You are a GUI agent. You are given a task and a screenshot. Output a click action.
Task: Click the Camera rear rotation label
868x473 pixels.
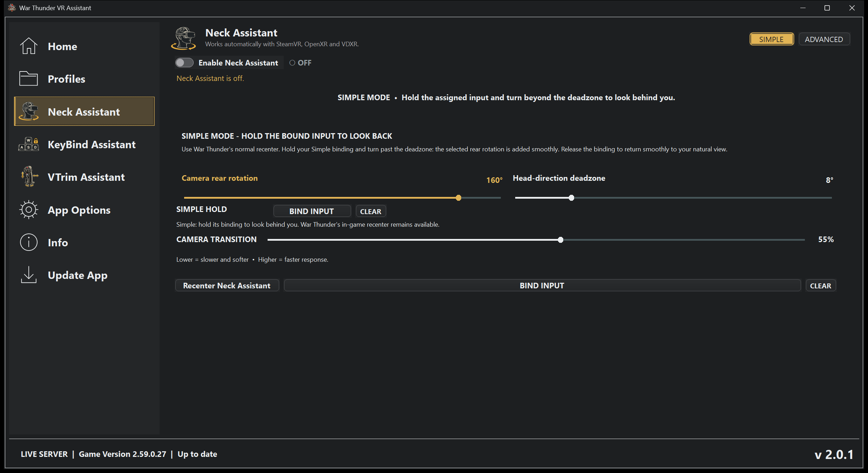[220, 178]
